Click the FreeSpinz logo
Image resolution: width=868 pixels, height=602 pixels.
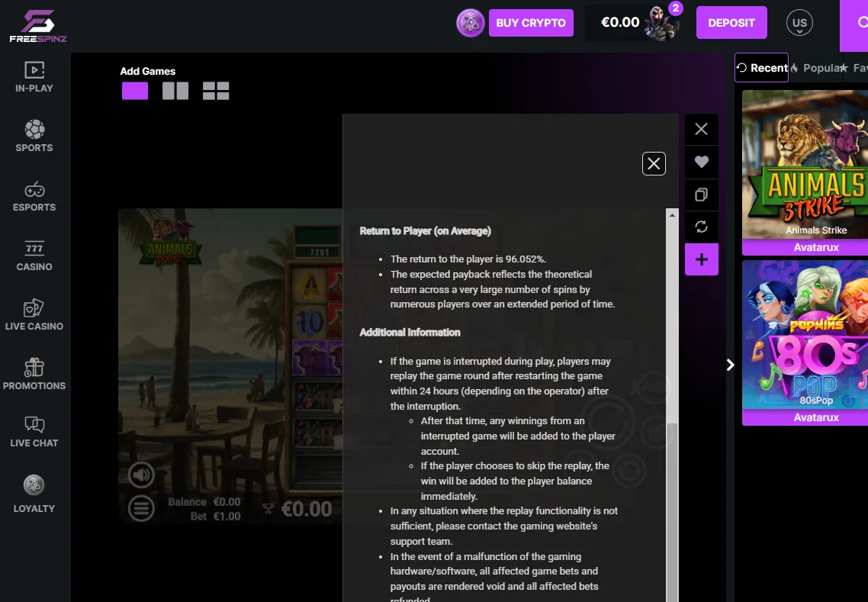37,25
